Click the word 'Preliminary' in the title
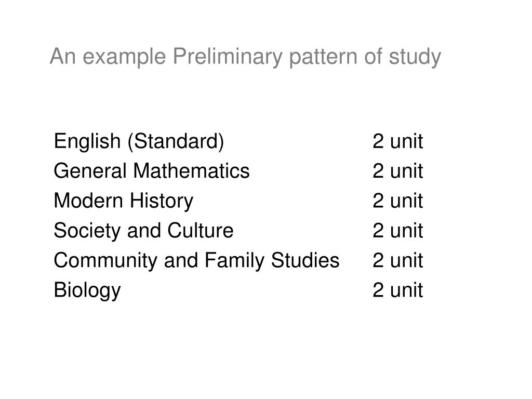Screen dimensions: 532x399 click(228, 57)
